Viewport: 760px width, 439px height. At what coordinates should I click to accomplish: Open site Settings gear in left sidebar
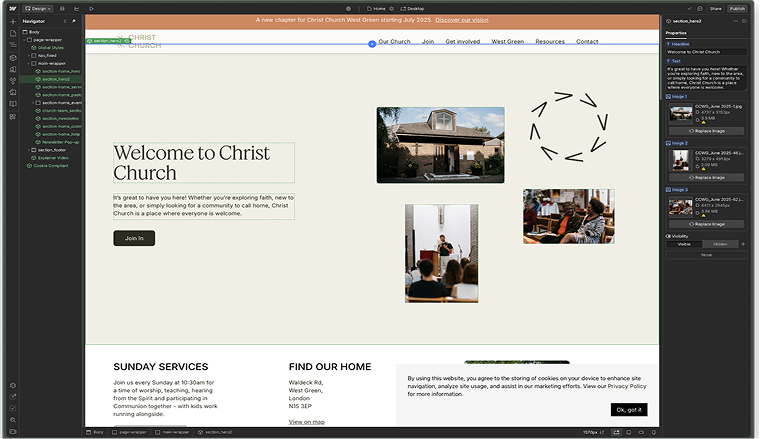coord(13,386)
